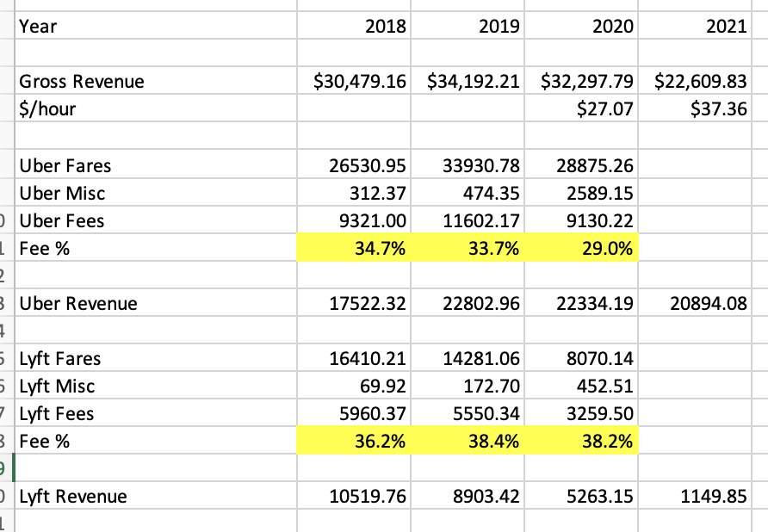
Task: Click the Lyft Revenue label cell
Action: coord(156,496)
